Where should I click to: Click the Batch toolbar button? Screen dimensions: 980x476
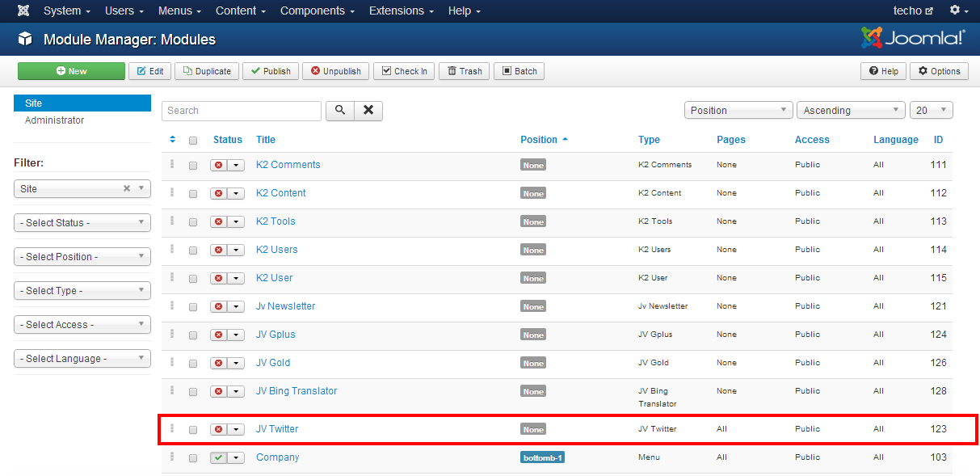pyautogui.click(x=519, y=71)
